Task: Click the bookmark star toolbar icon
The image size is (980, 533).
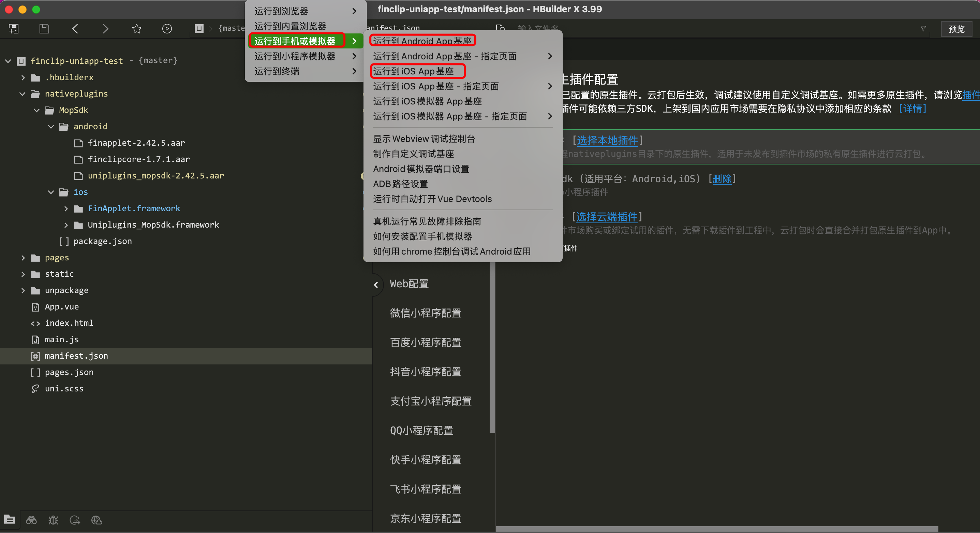Action: (136, 29)
